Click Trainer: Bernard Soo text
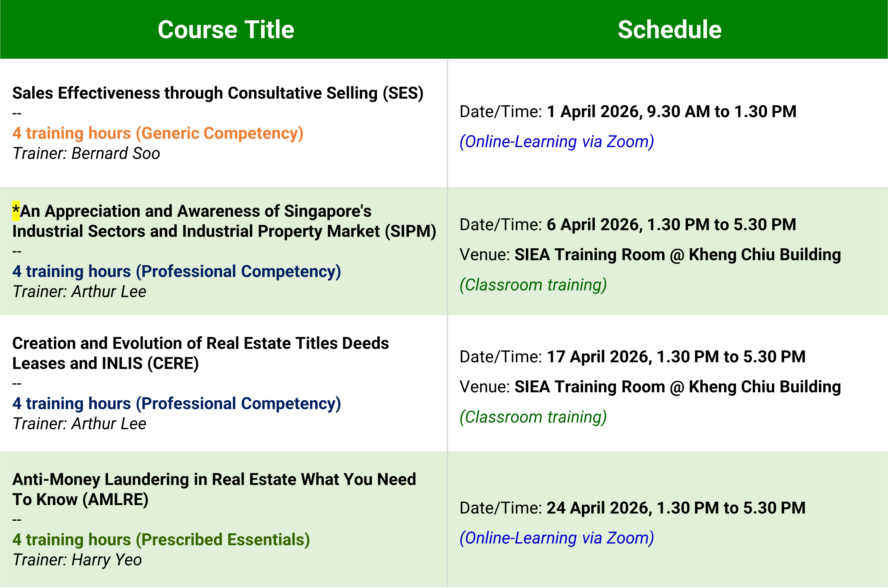 point(86,153)
